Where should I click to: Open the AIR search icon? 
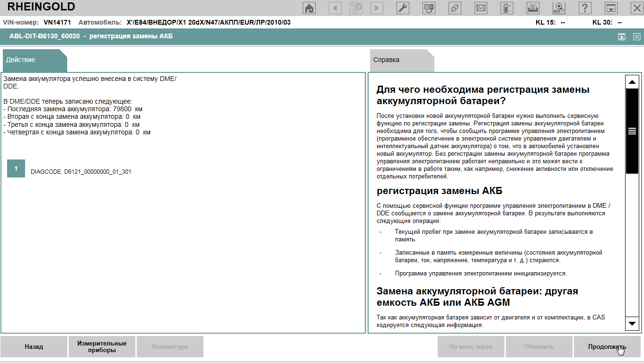click(x=559, y=8)
